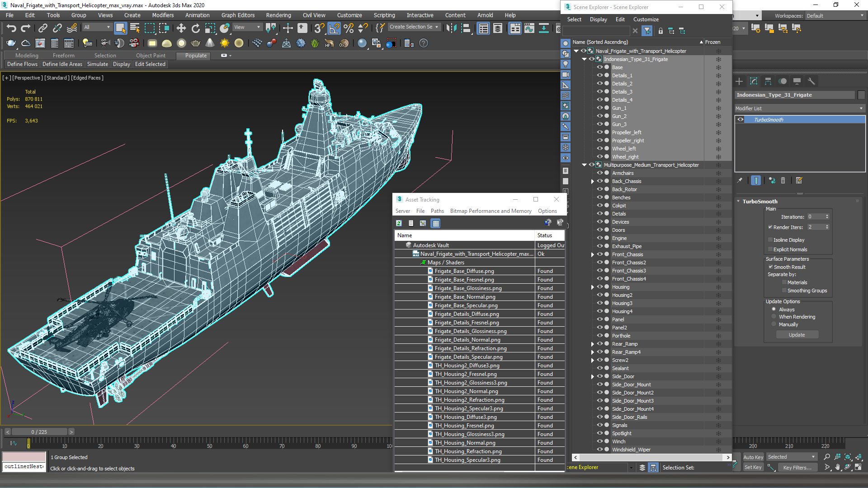Screen dimensions: 868x488
Task: Select the Manually update radio option
Action: coord(774,324)
